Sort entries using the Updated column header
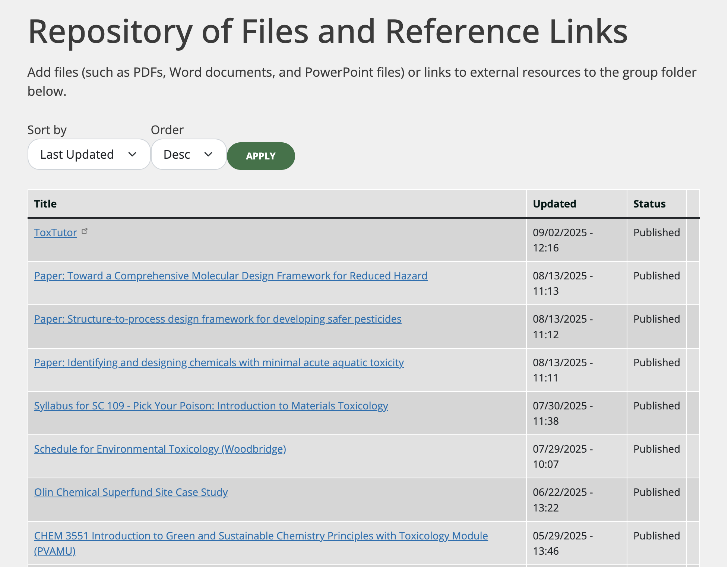Viewport: 728px width, 567px height. (x=554, y=203)
